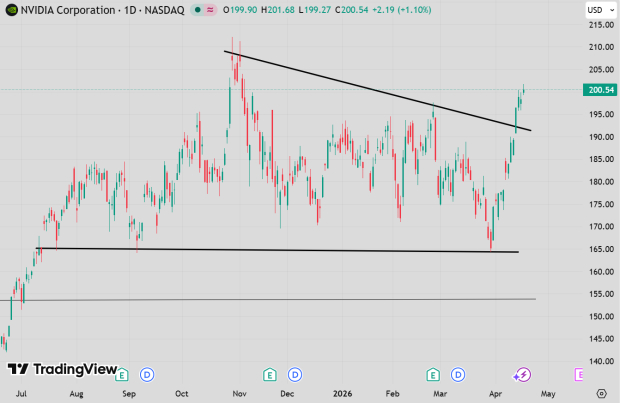Open the TradingView logo link
This screenshot has height=403, width=620.
click(62, 369)
